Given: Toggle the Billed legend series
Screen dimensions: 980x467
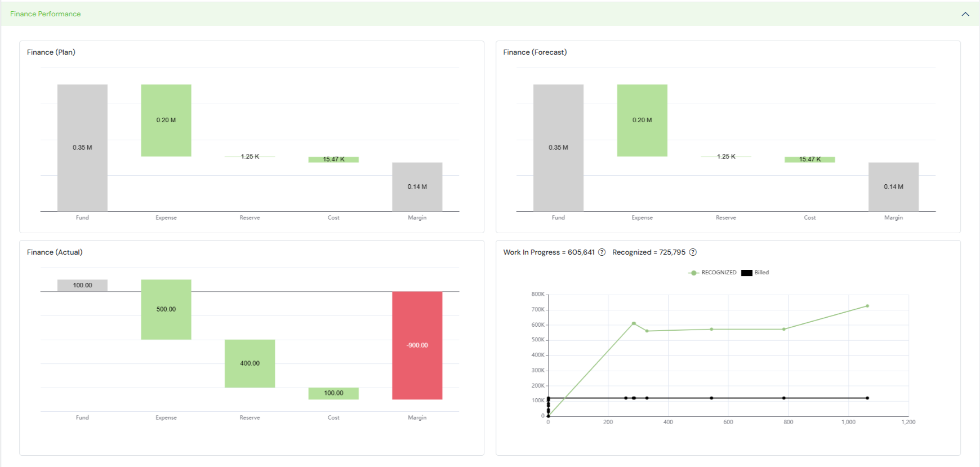Looking at the screenshot, I should coord(755,273).
